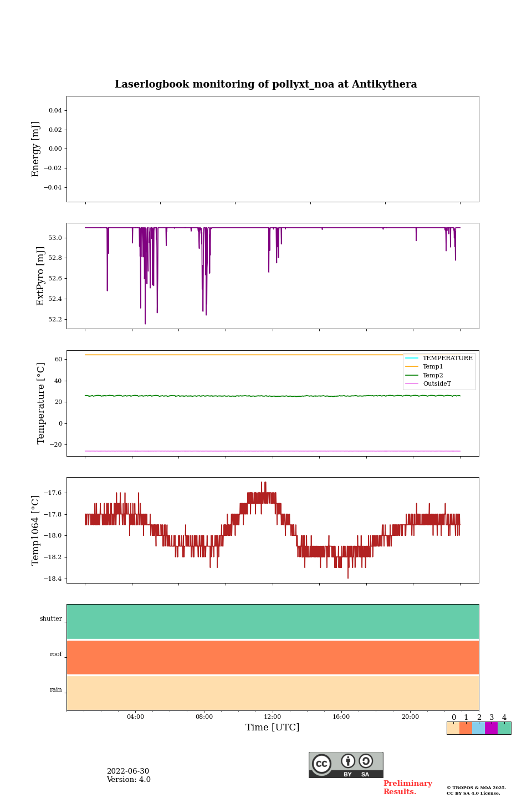Screen dimensions: 532x798
Task: Click the 12:00 time tick label
Action: pos(273,717)
